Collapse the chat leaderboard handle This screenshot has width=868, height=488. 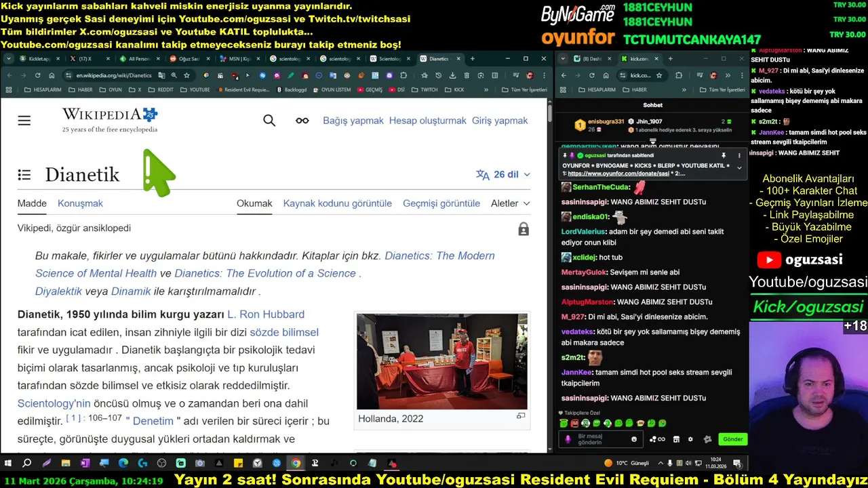(652, 142)
